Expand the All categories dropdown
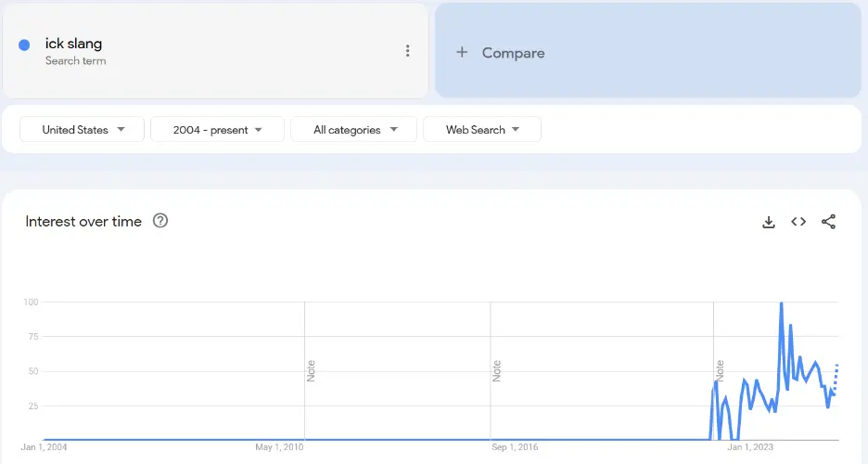Viewport: 868px width, 464px height. click(355, 130)
